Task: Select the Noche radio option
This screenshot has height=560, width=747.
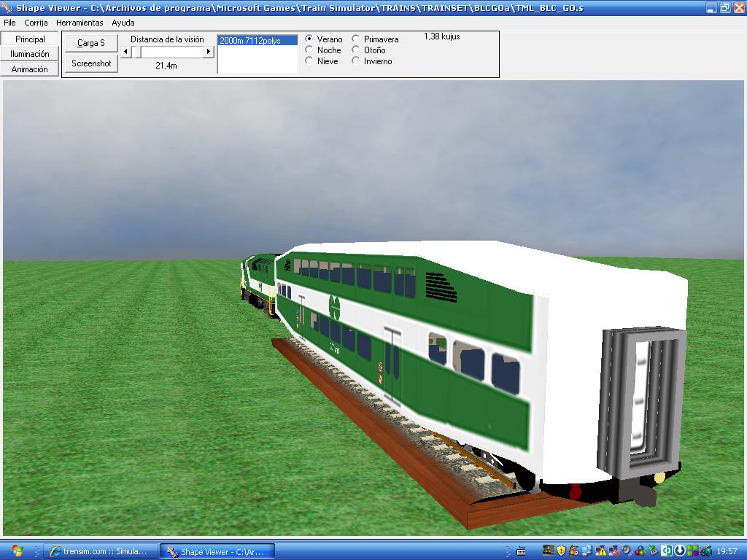Action: (x=309, y=50)
